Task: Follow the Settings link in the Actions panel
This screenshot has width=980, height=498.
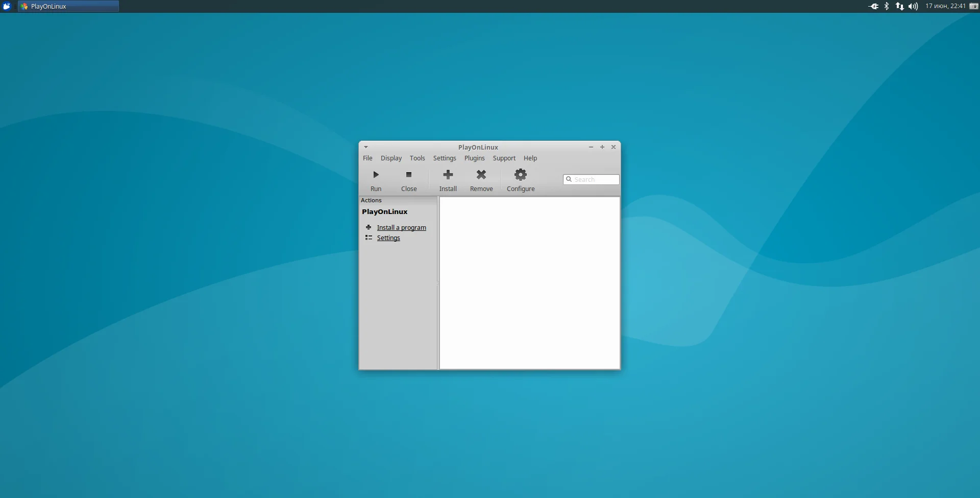Action: 388,238
